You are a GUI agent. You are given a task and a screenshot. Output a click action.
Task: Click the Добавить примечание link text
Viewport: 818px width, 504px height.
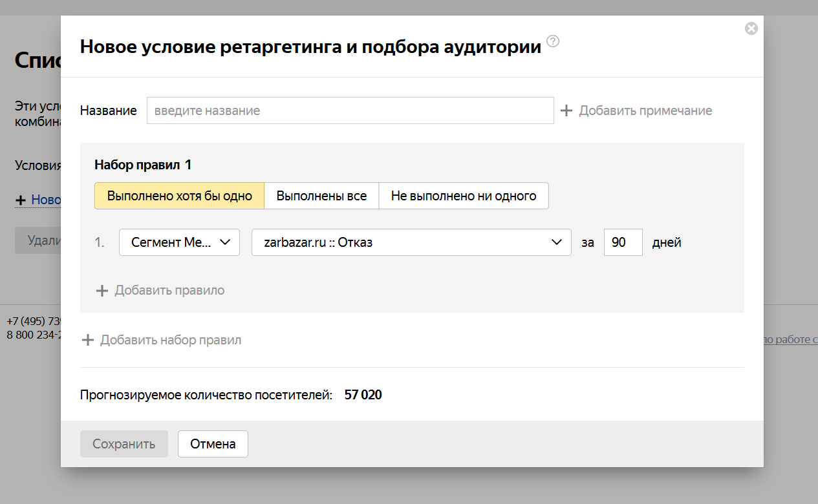(x=645, y=110)
